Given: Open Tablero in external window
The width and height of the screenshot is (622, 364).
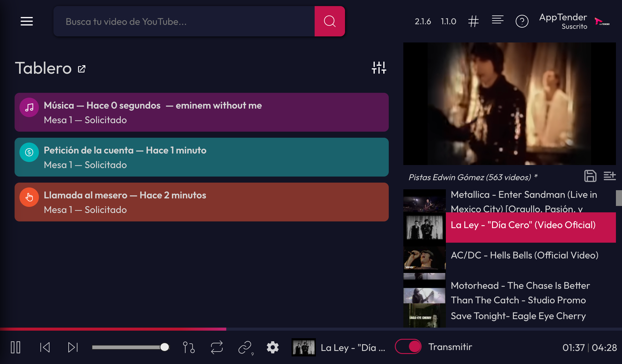Looking at the screenshot, I should (82, 69).
